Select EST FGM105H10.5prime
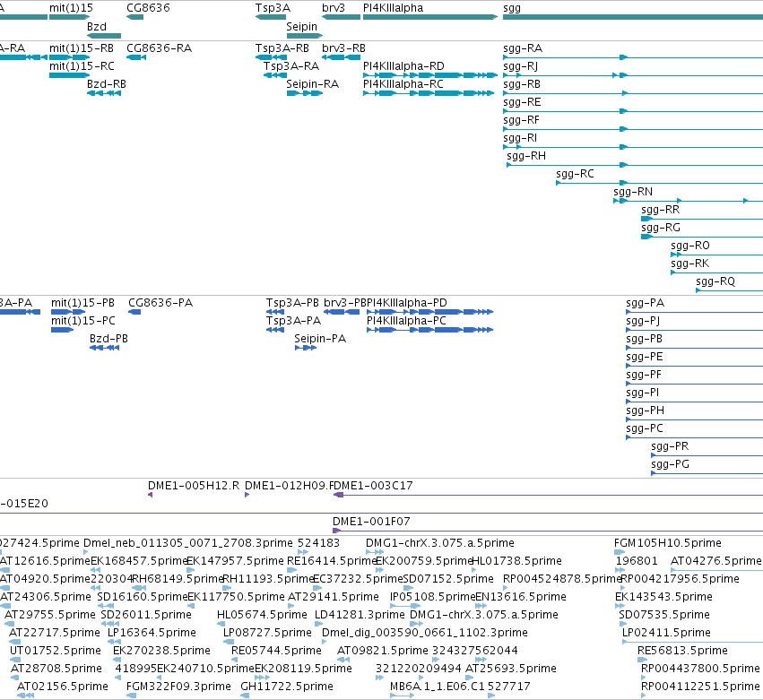Screen dimensions: 763x700 (620, 552)
